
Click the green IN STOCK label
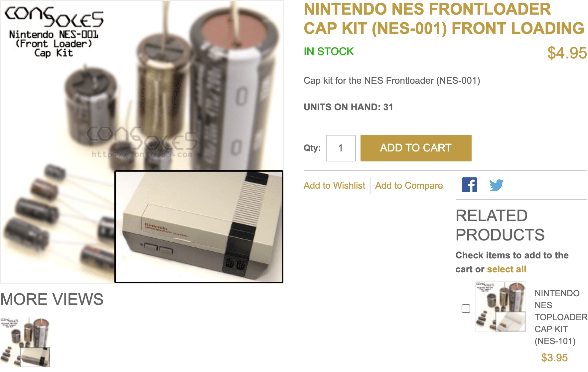click(329, 51)
